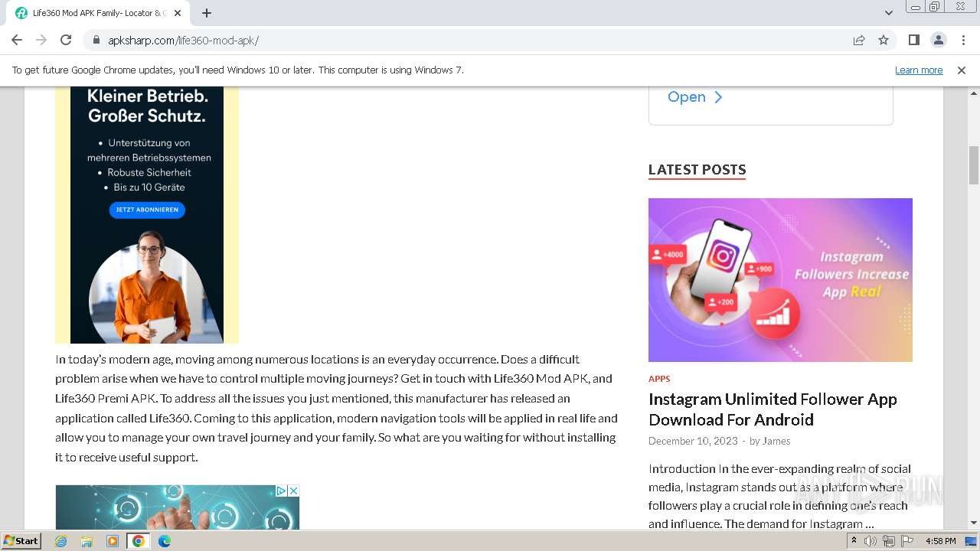Viewport: 980px width, 551px height.
Task: Open Windows Media Player from taskbar
Action: click(x=113, y=541)
